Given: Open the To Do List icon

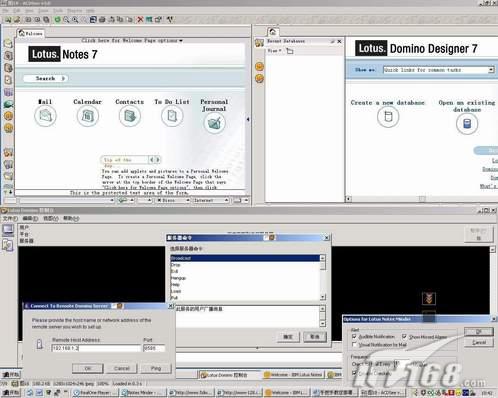Looking at the screenshot, I should click(172, 116).
